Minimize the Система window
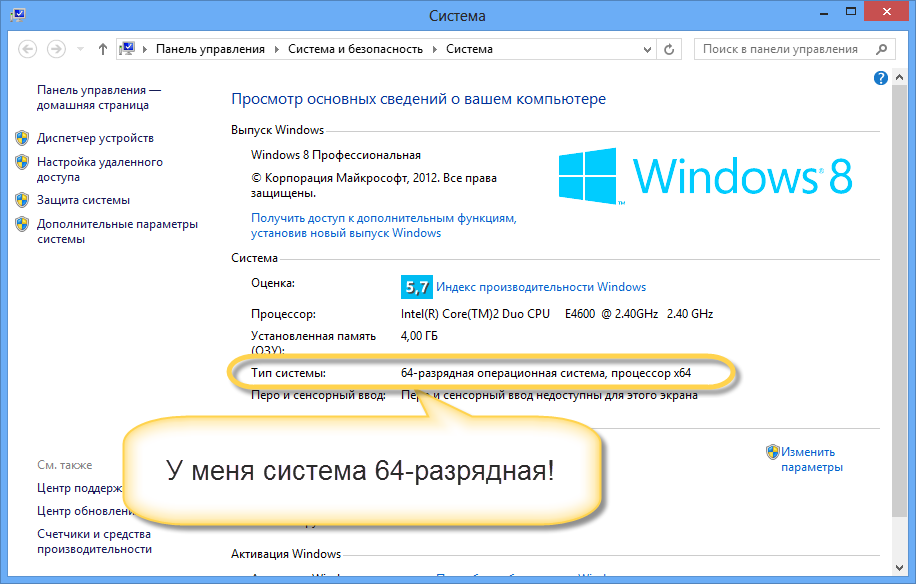 point(824,13)
